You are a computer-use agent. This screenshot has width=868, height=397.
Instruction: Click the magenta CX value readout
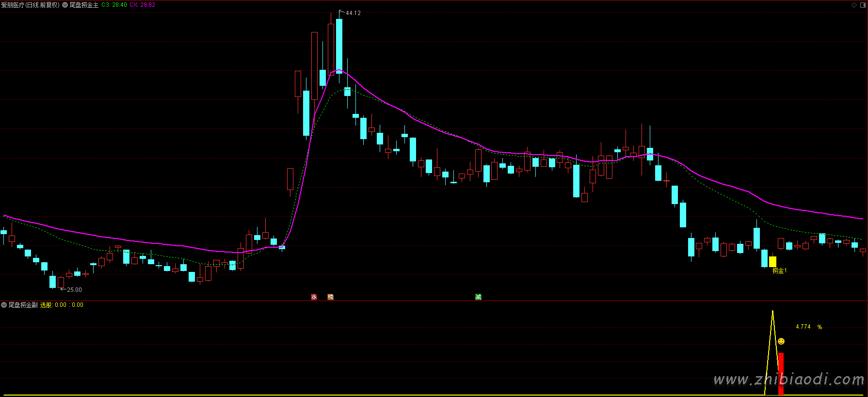click(142, 5)
